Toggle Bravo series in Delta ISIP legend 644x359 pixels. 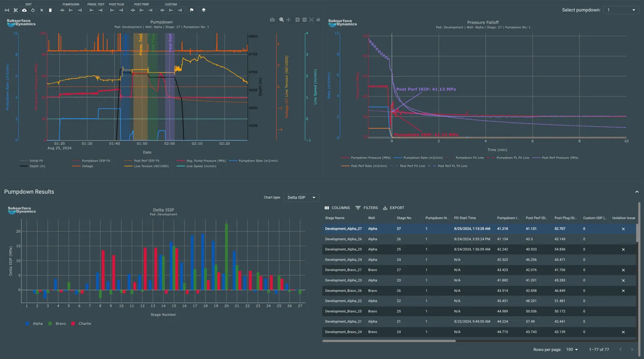[x=57, y=324]
